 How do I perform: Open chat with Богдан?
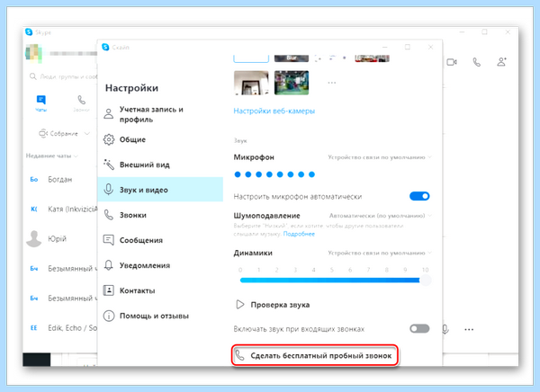[60, 180]
